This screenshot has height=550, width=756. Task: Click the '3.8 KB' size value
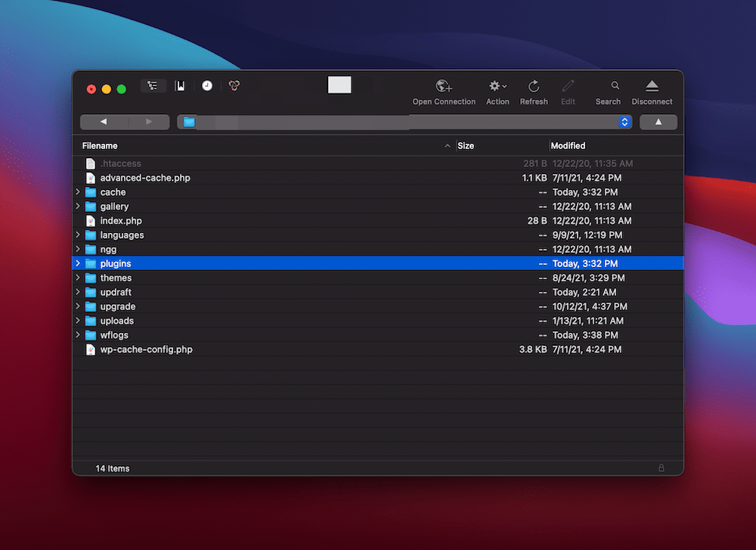[533, 350]
